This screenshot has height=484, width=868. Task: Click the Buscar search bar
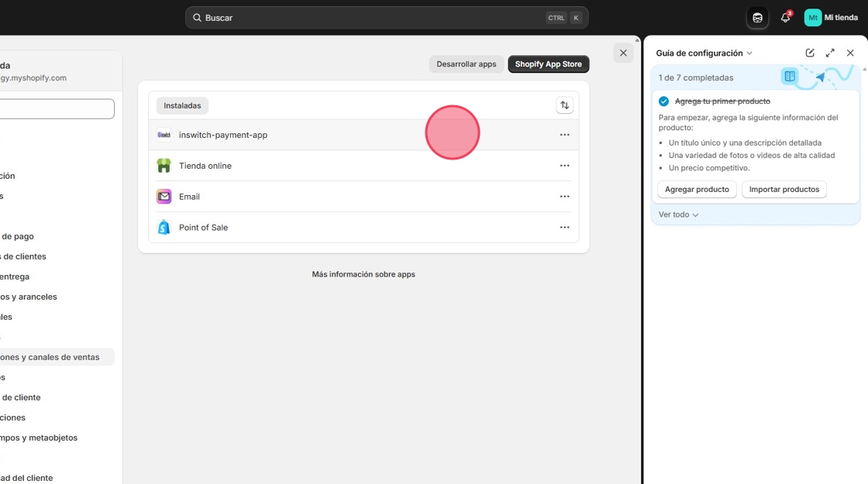[x=387, y=18]
